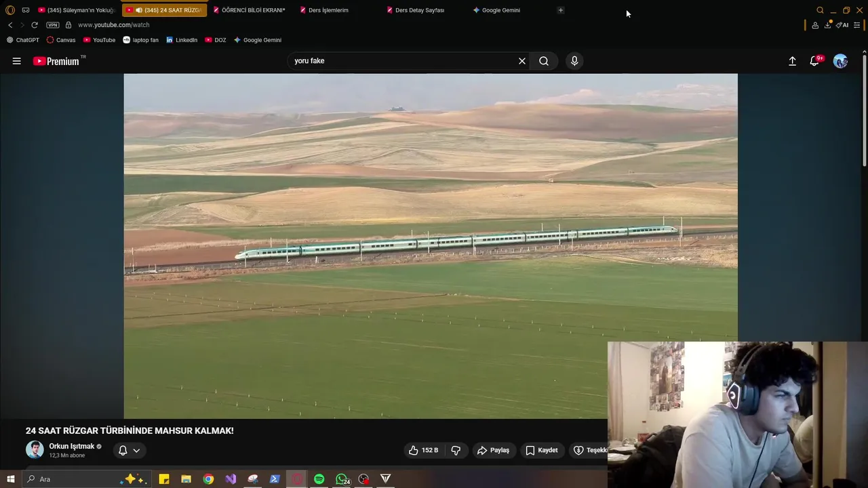Viewport: 868px width, 488px height.
Task: Open browser profile icon
Action: (815, 25)
